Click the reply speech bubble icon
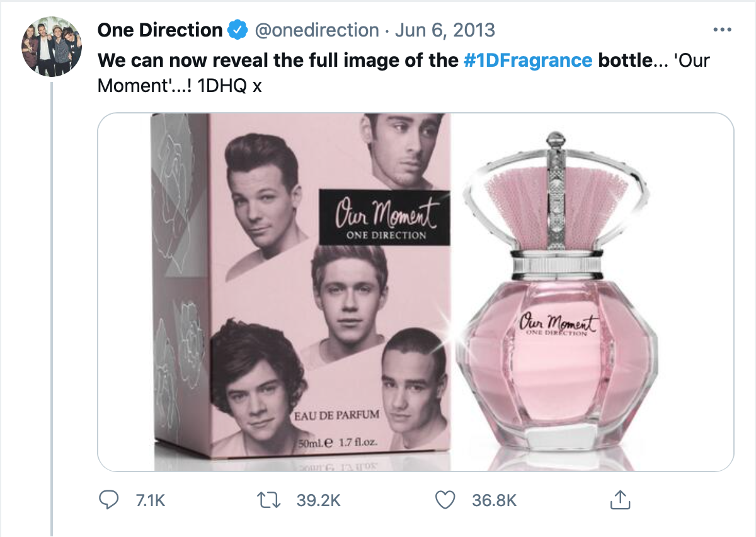 point(111,500)
